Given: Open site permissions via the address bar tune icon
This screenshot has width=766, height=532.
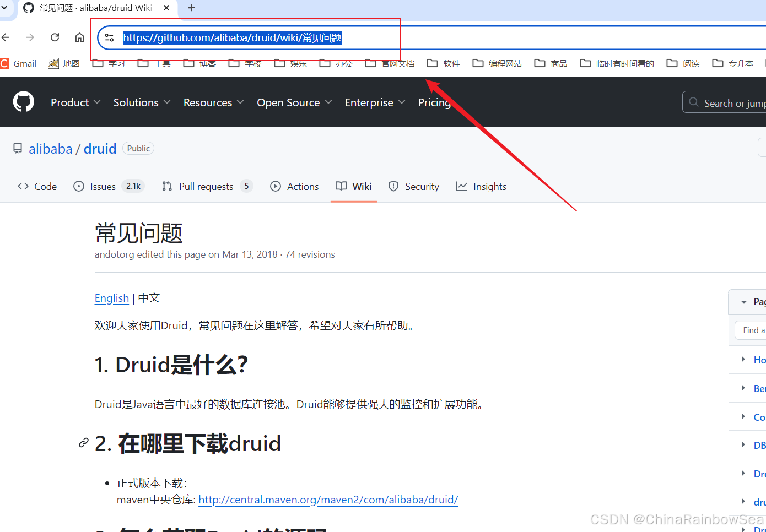Looking at the screenshot, I should [109, 37].
